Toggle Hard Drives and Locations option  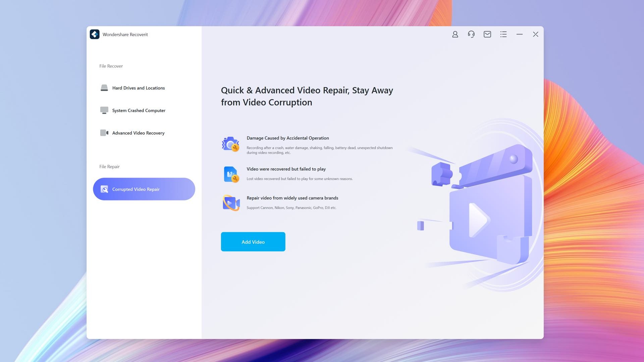[138, 87]
